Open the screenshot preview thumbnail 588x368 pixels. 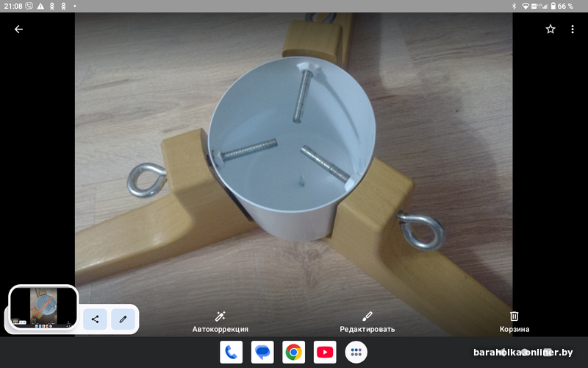pos(43,307)
